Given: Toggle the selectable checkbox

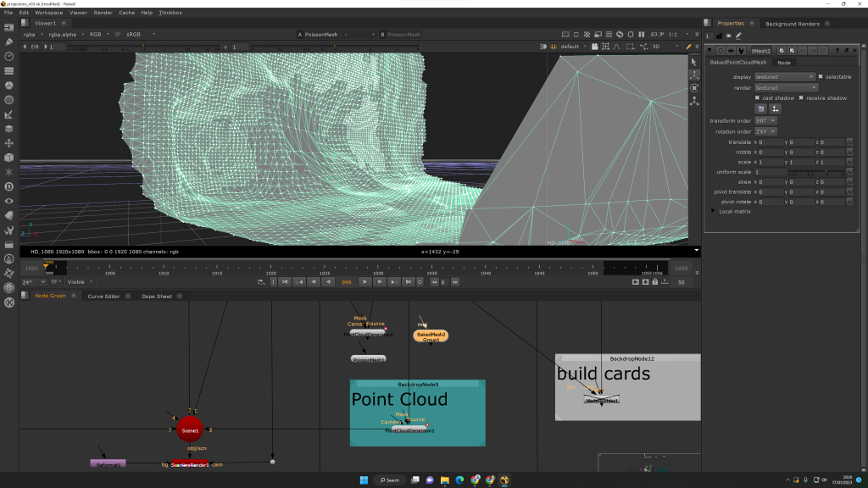Looking at the screenshot, I should [821, 77].
